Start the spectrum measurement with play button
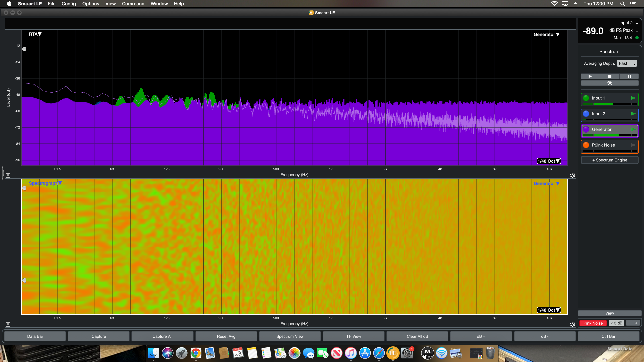The image size is (644, 362). point(590,76)
